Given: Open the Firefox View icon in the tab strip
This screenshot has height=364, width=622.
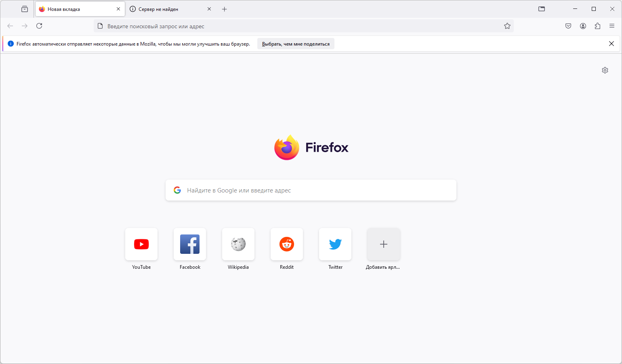Looking at the screenshot, I should (x=25, y=9).
